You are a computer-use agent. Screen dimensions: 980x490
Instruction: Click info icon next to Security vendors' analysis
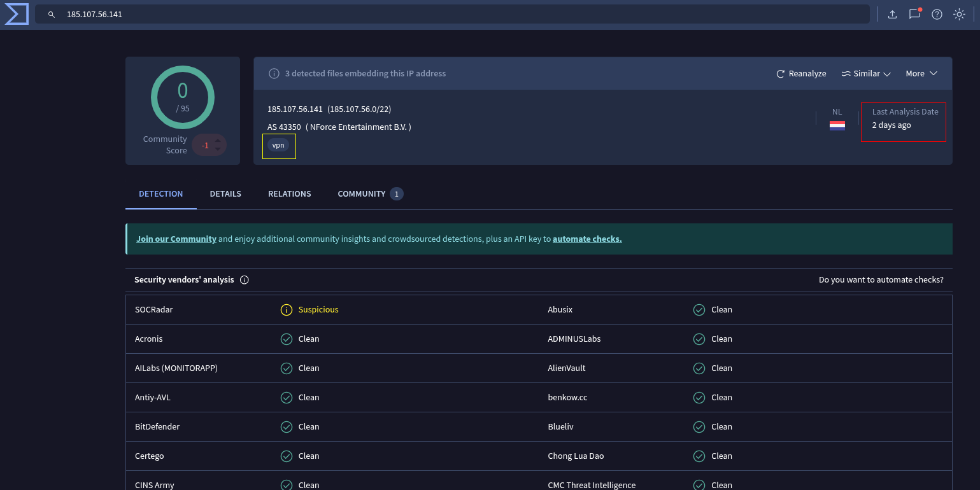point(245,280)
